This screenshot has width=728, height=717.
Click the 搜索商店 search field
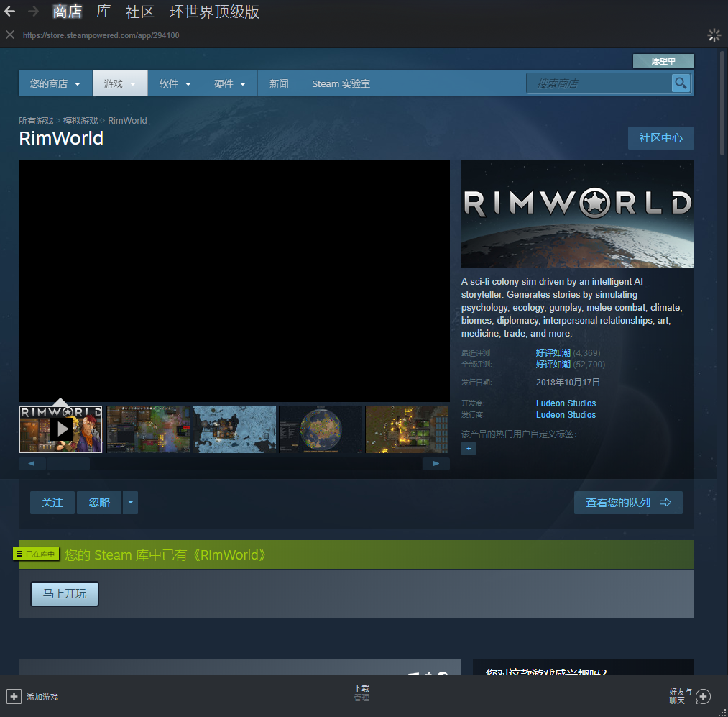[x=599, y=84]
